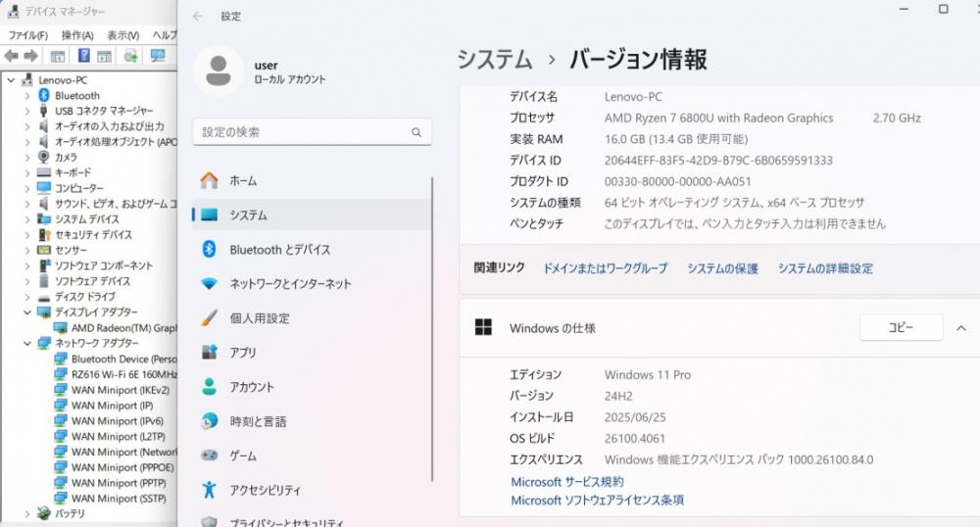The width and height of the screenshot is (980, 527).
Task: Select the キーボード device category icon
Action: [44, 172]
